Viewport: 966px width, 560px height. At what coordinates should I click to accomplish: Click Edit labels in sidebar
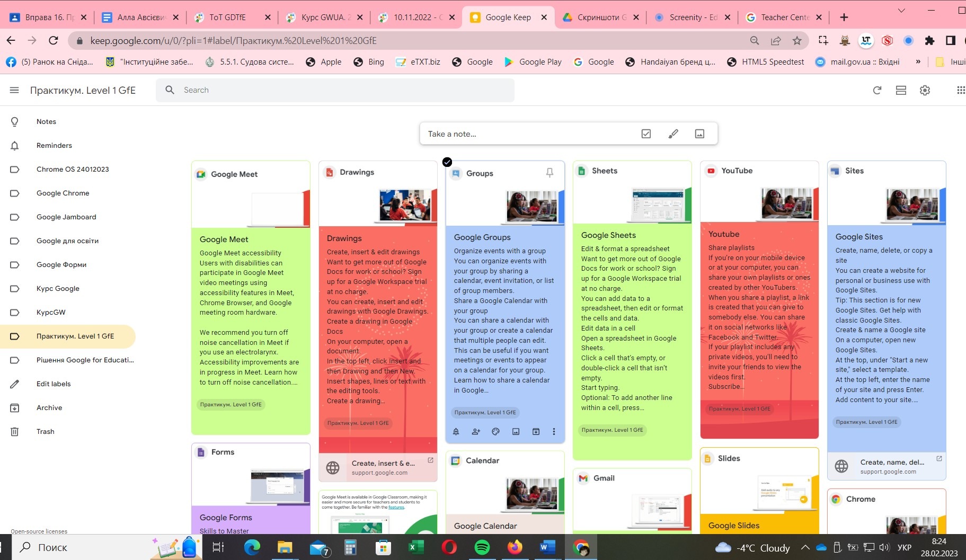(54, 384)
